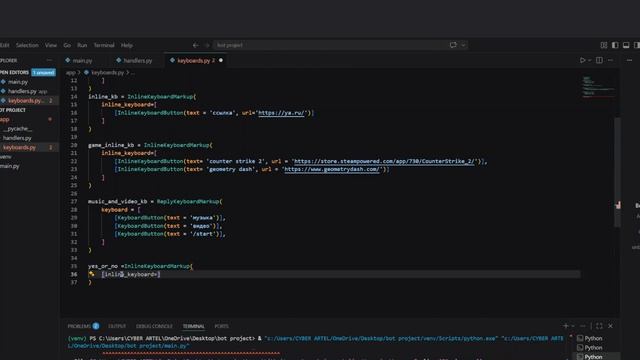Click the lightbulb code action on line 36

(91, 274)
